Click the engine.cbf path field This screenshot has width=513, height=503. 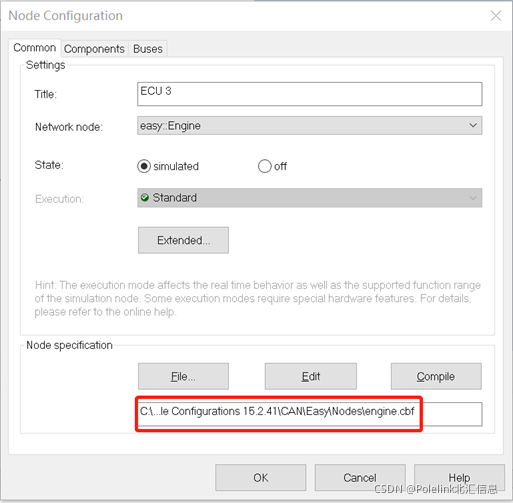pyautogui.click(x=309, y=414)
